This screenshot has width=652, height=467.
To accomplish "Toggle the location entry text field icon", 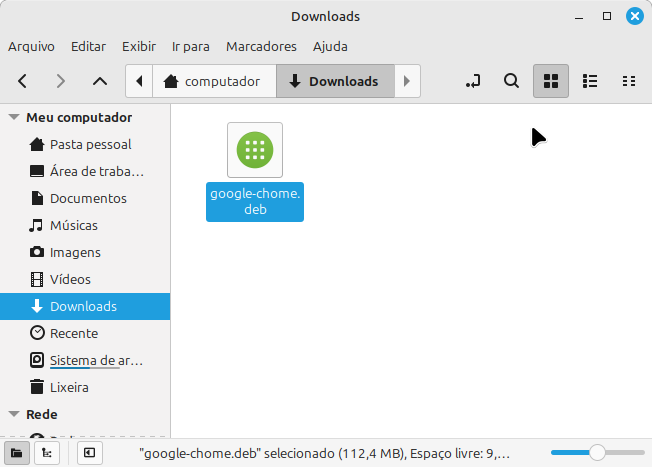I will coord(474,81).
